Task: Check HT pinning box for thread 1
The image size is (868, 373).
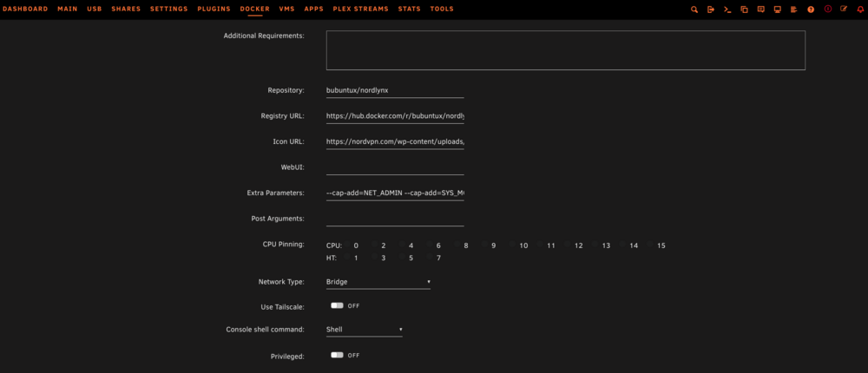Action: (x=348, y=258)
